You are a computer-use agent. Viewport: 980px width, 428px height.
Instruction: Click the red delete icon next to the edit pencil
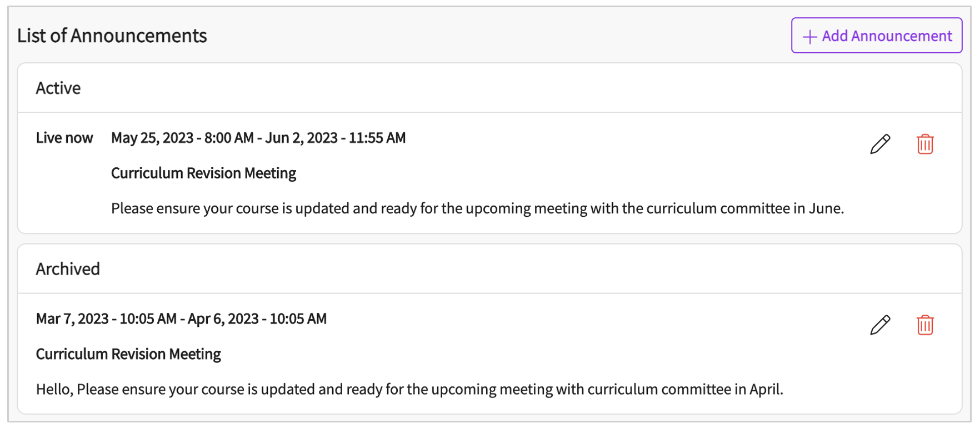(x=926, y=144)
